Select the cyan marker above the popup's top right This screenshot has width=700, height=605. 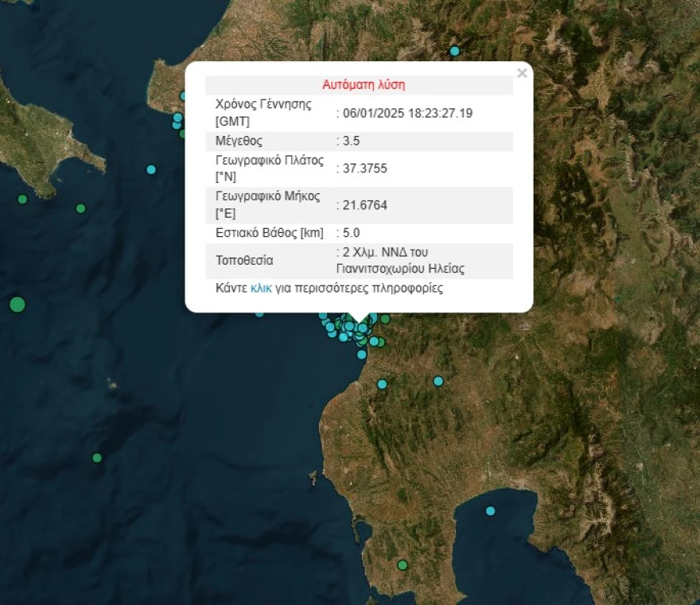455,51
